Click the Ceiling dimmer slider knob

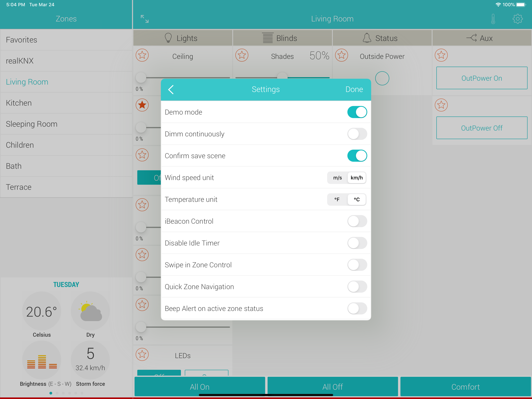point(141,78)
